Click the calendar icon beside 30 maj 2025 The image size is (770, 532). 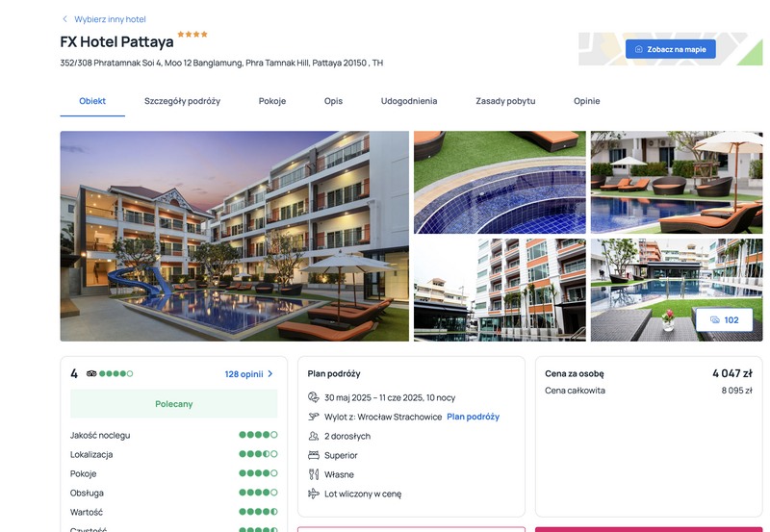tap(314, 397)
